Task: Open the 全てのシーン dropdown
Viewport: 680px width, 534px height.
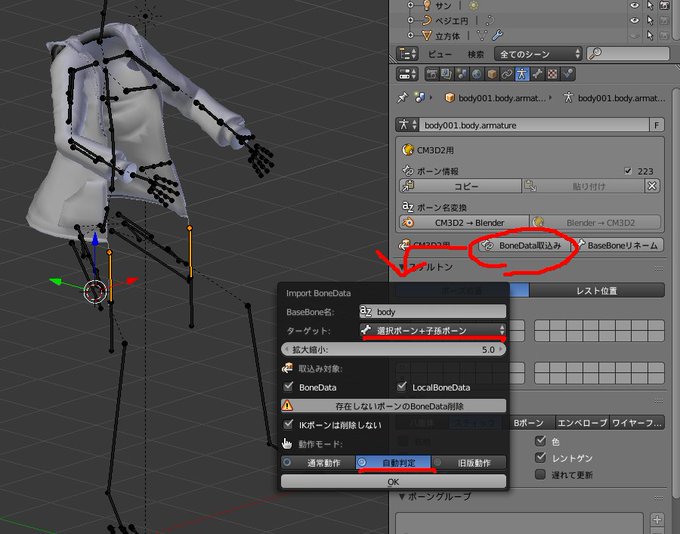Action: pyautogui.click(x=538, y=54)
